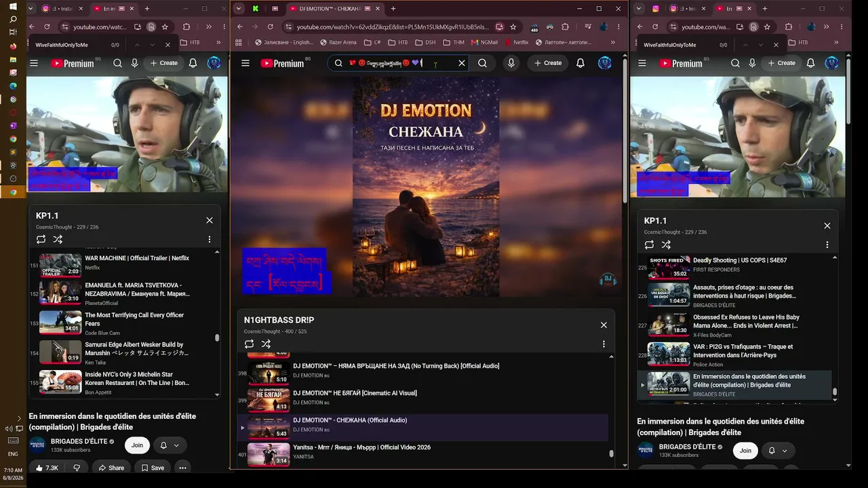Submit search with magnifier button in center window
Screen dimensions: 868x488
(x=482, y=63)
